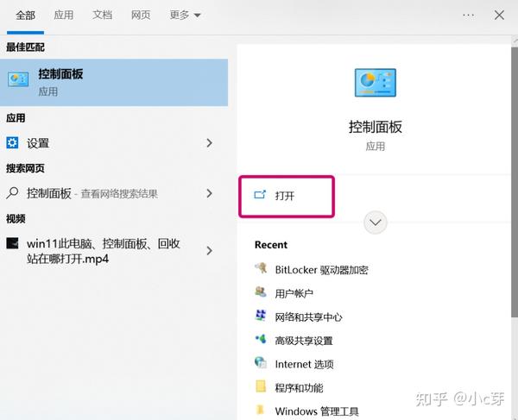Open BitLocker 驱动器加密
518x420 pixels.
coord(321,270)
